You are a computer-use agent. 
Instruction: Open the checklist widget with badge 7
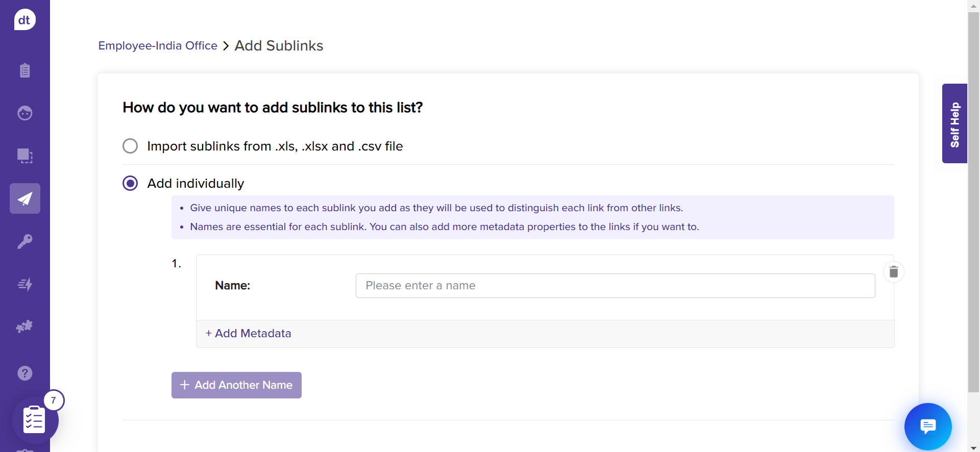point(35,420)
